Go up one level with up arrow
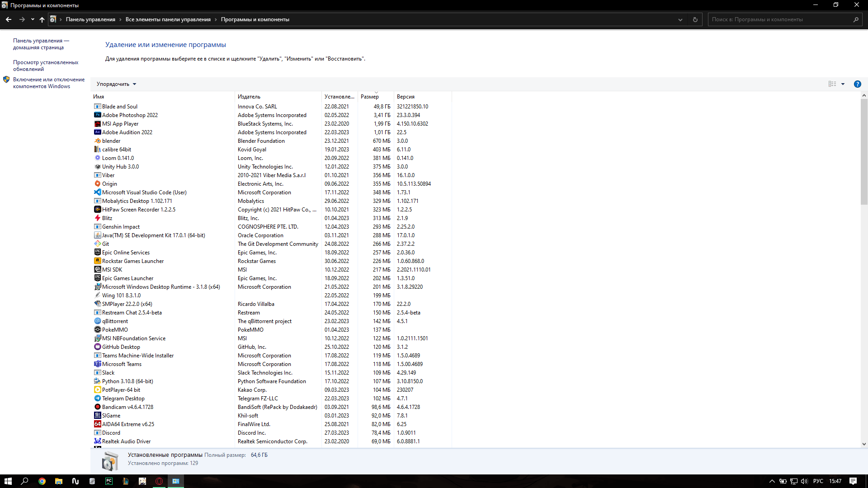Image resolution: width=868 pixels, height=488 pixels. [x=42, y=19]
